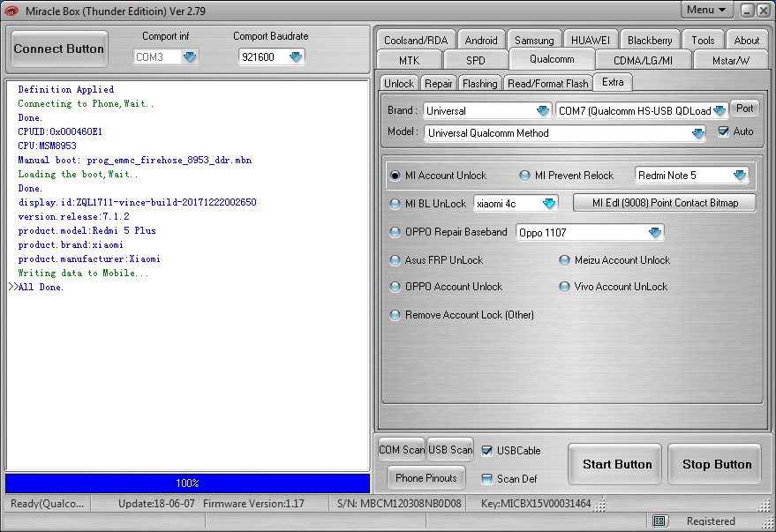Open the Comport inf COM3 dropdown arrow
Viewport: 776px width, 532px height.
(x=190, y=56)
